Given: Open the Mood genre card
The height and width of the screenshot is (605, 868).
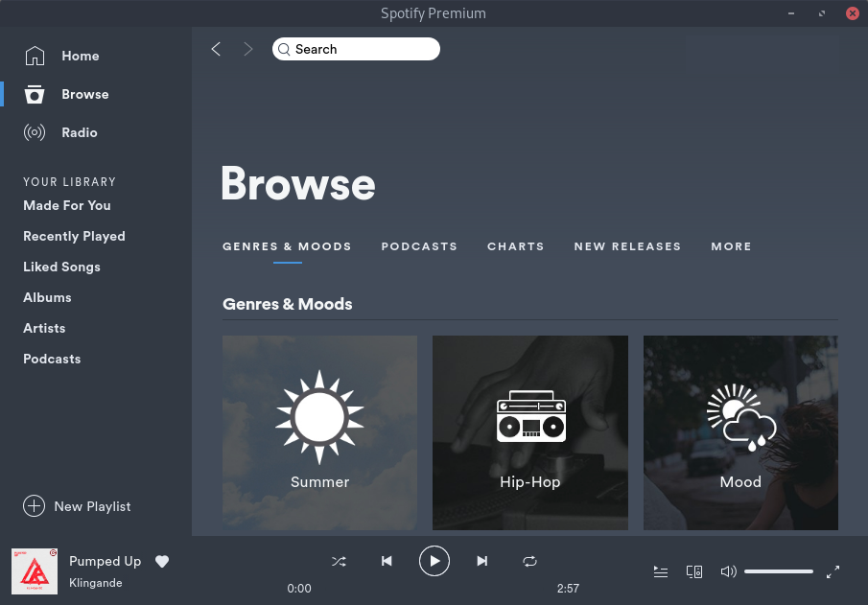Looking at the screenshot, I should tap(740, 432).
